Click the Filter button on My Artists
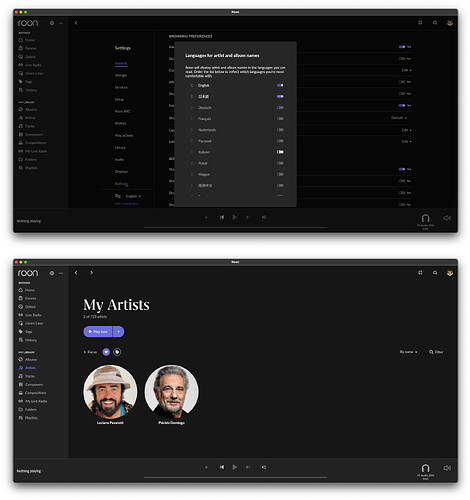The height and width of the screenshot is (500, 470). point(436,352)
